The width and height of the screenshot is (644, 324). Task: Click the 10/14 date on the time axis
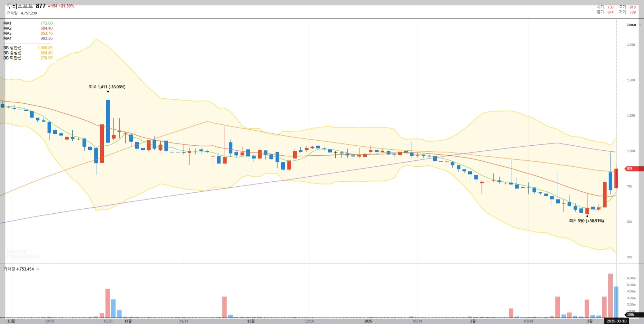[x=49, y=321]
